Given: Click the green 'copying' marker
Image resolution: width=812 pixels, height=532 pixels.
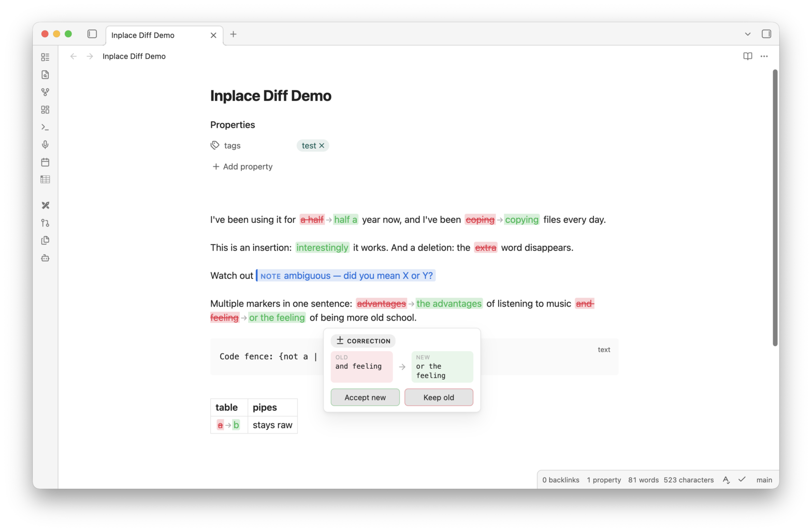Looking at the screenshot, I should coord(521,220).
